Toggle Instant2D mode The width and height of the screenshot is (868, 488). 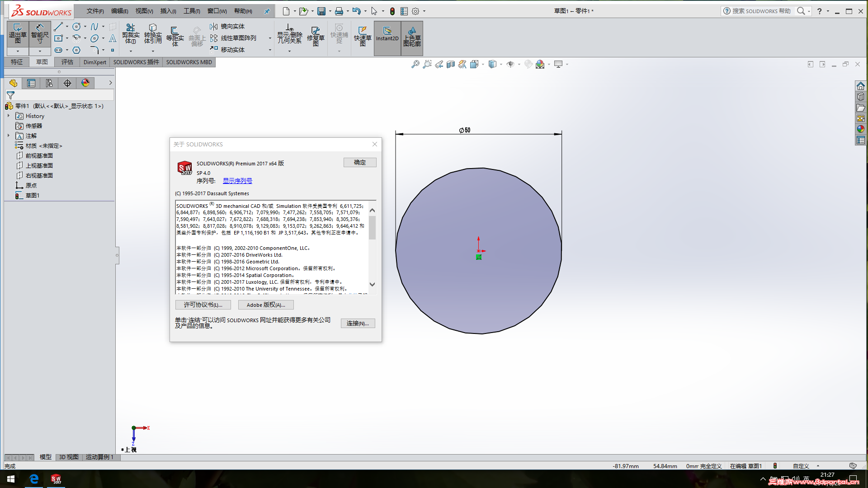pos(387,34)
